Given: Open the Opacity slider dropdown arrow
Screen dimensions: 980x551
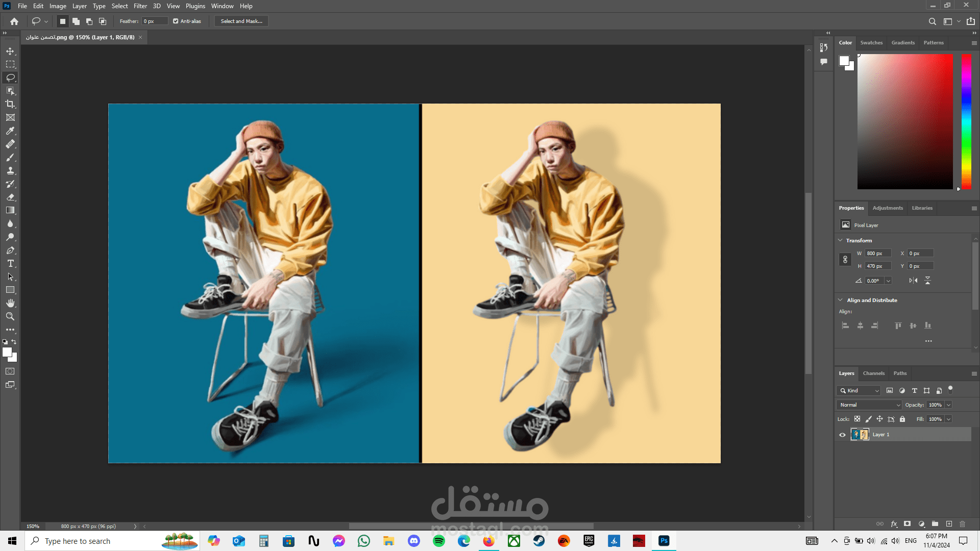Looking at the screenshot, I should (949, 405).
